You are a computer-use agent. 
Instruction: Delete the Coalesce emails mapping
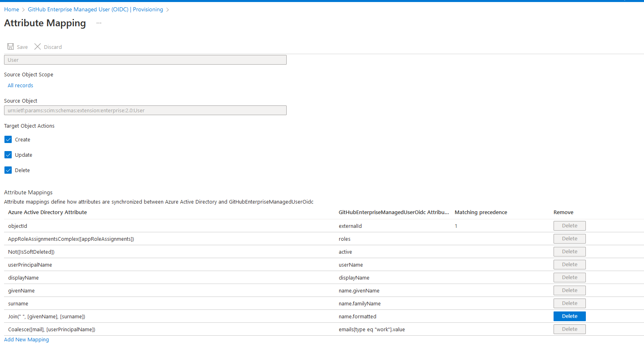coord(569,329)
